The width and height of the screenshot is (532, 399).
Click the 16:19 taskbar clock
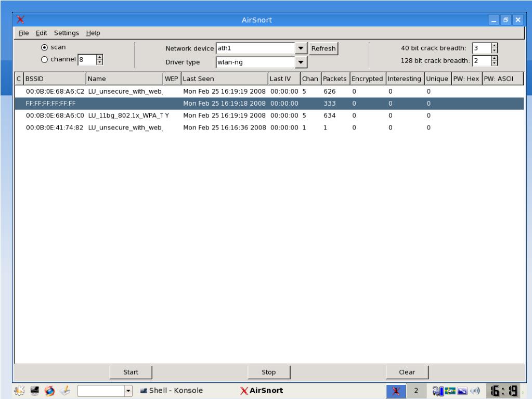pos(504,391)
